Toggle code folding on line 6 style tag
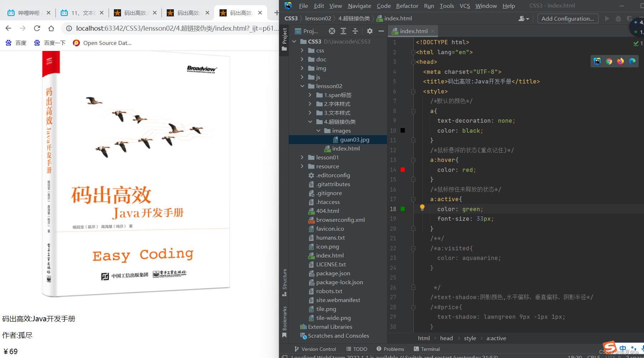The width and height of the screenshot is (644, 358). pos(413,92)
